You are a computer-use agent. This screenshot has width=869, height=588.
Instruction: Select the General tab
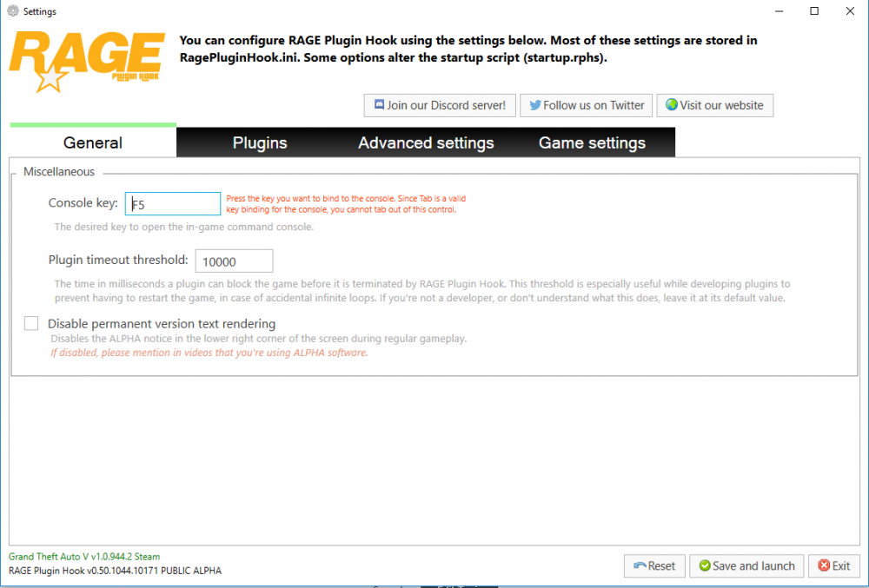(93, 142)
